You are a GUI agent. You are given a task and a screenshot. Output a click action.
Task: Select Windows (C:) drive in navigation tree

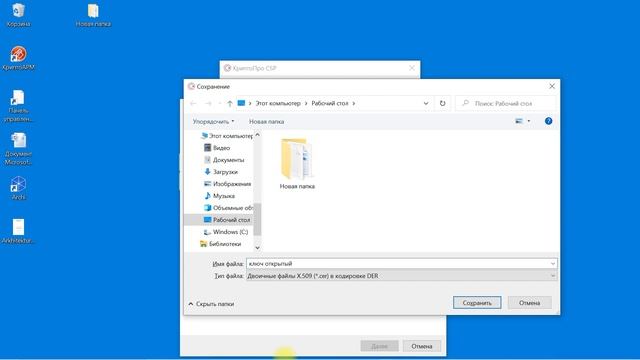(226, 232)
